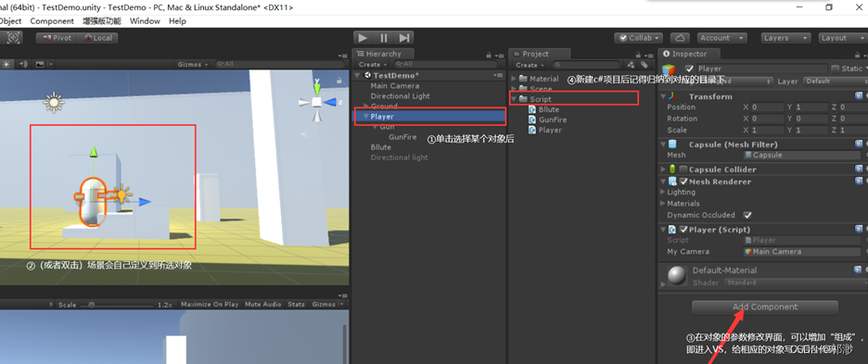This screenshot has width=868, height=364.
Task: Click the Pause button in toolbar
Action: point(384,38)
